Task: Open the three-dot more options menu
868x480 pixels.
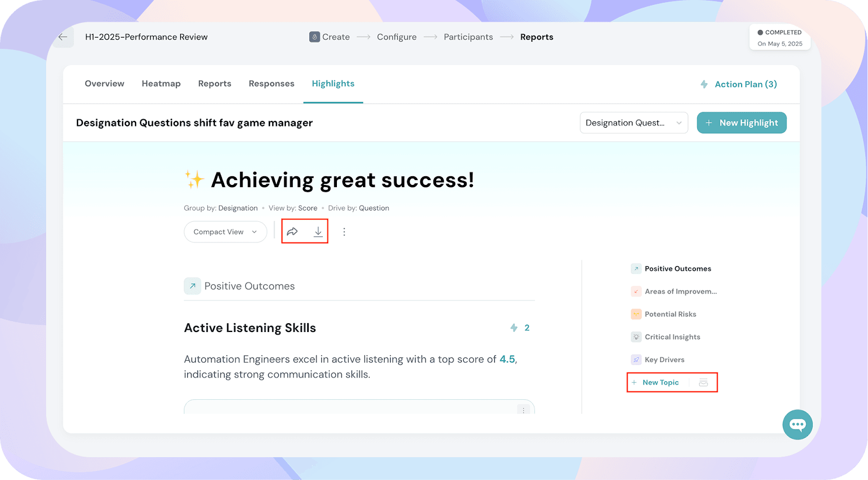Action: point(344,232)
